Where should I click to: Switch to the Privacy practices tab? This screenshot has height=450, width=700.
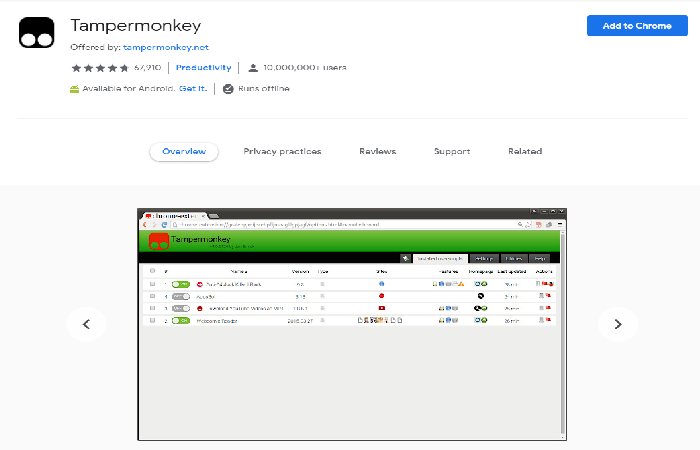(282, 151)
